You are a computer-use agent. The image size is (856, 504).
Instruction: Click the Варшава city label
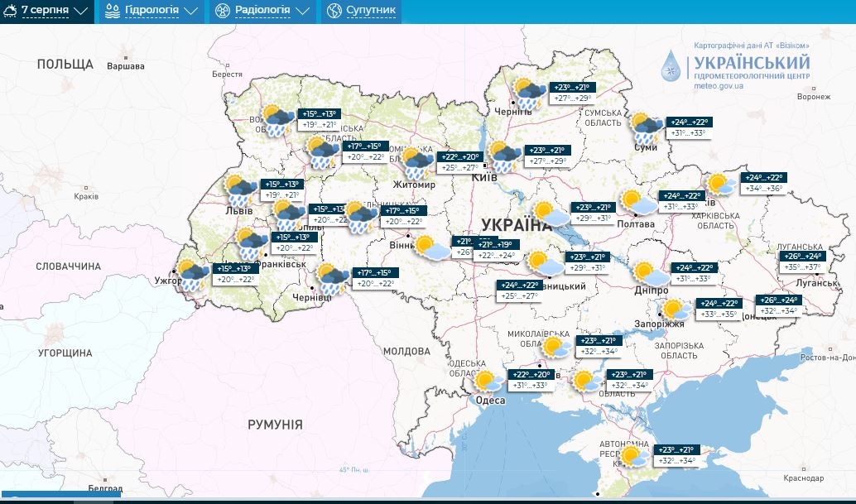pos(126,66)
